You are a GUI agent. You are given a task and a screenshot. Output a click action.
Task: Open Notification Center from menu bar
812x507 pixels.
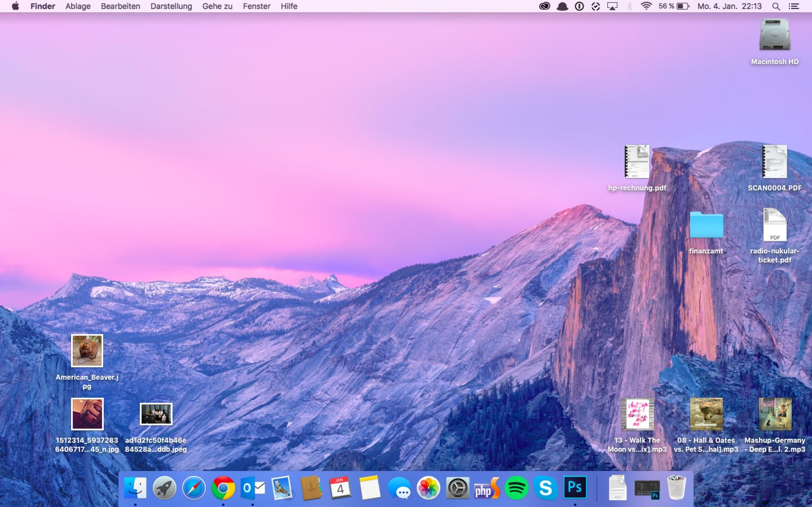794,6
